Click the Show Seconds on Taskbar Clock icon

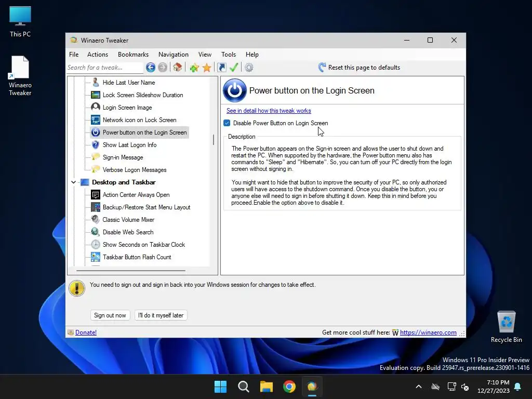(96, 245)
